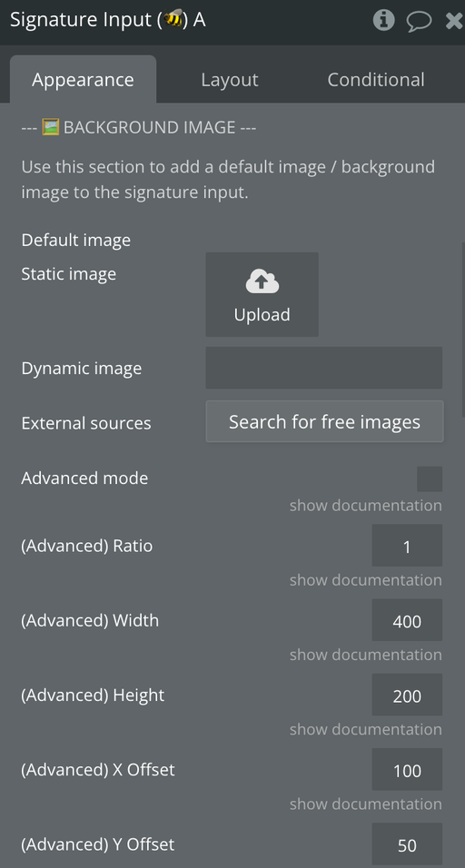Image resolution: width=465 pixels, height=868 pixels.
Task: Show documentation for (Advanced) Ratio
Action: point(365,580)
